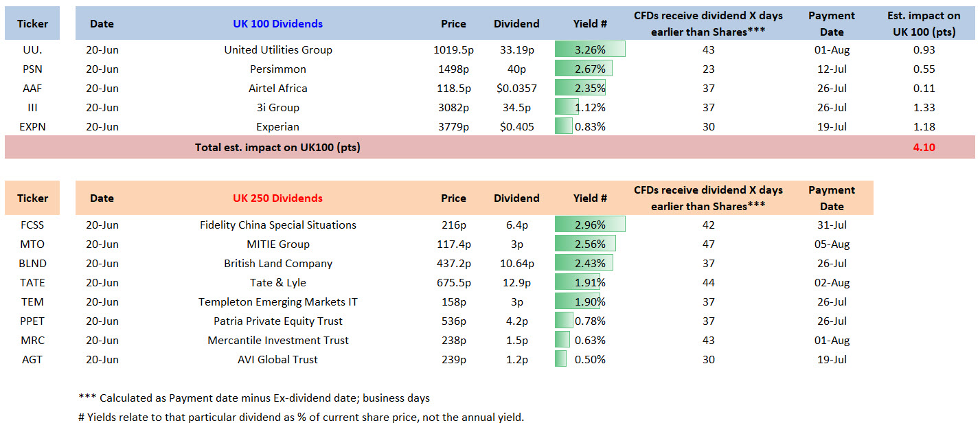Select the TEM ticker cell
Image resolution: width=980 pixels, height=434 pixels.
point(32,302)
